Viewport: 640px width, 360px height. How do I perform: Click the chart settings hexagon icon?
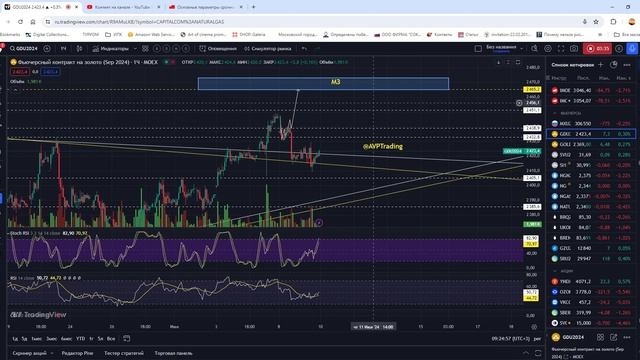(548, 49)
